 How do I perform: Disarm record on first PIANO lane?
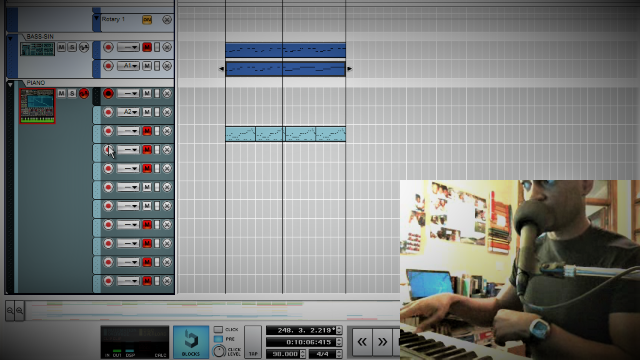click(108, 93)
